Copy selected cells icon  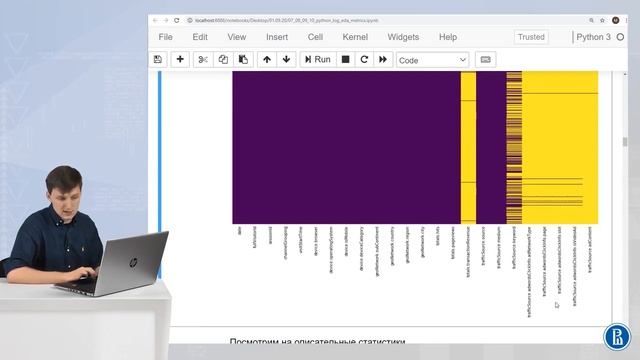(x=223, y=60)
